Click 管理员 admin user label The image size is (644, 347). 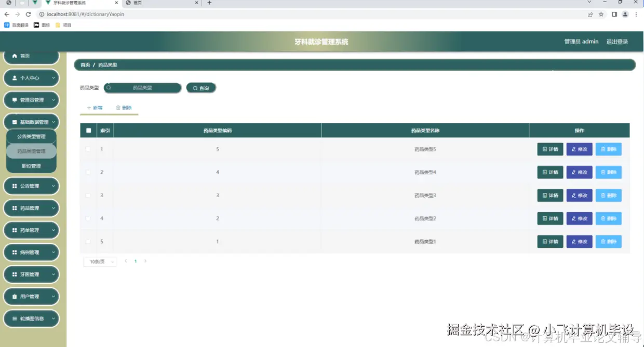click(581, 42)
